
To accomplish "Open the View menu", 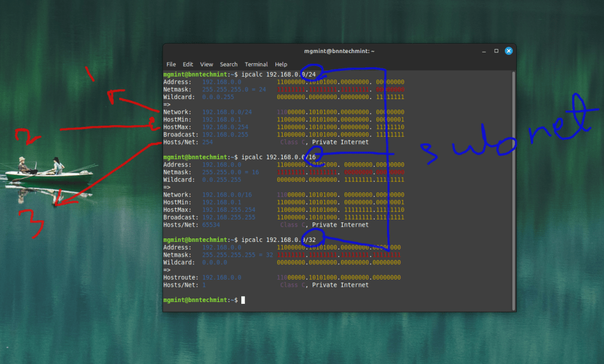I will (x=206, y=64).
